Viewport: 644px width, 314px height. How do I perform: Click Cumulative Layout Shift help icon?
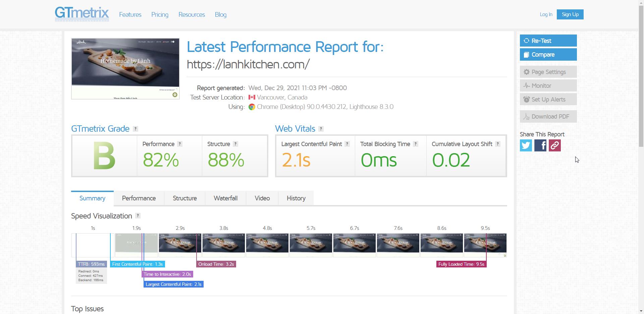tap(498, 144)
